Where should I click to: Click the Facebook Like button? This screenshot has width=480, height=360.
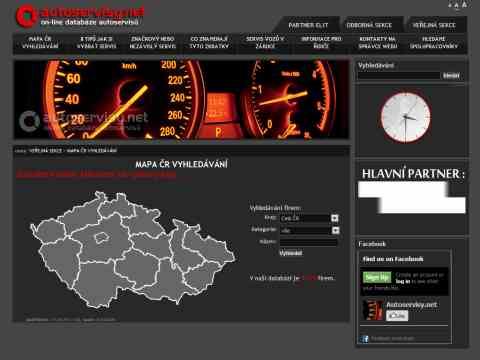[x=397, y=315]
